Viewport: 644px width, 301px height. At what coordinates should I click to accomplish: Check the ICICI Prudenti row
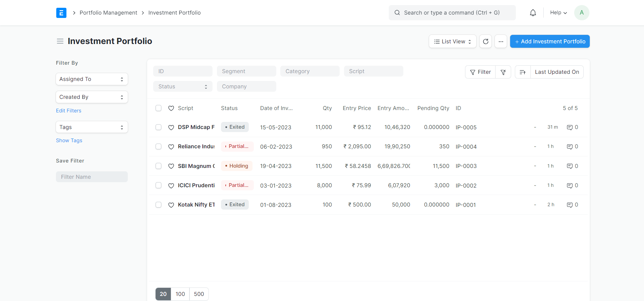pyautogui.click(x=158, y=185)
